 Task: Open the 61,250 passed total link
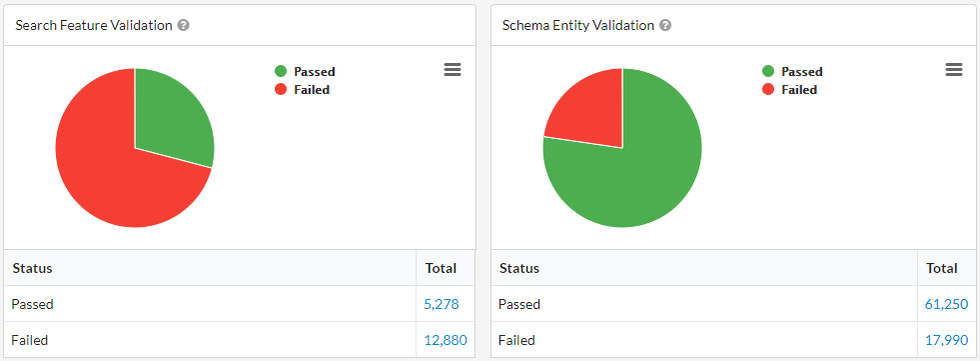[946, 305]
